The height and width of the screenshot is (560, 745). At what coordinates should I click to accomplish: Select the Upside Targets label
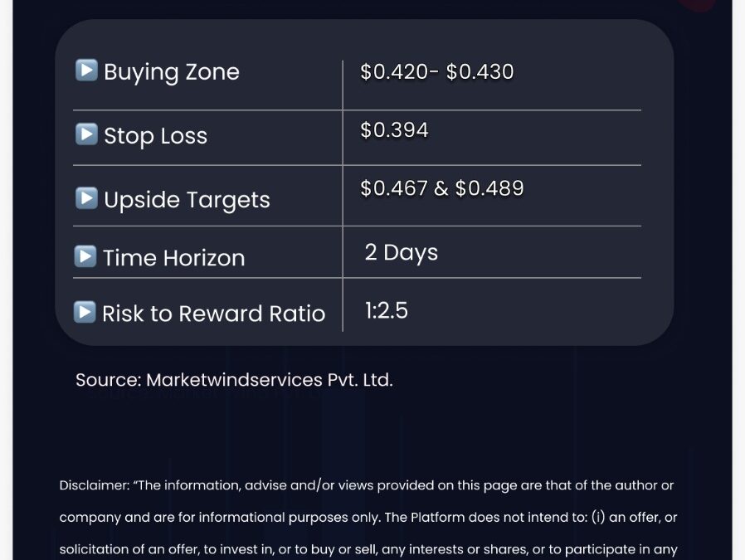coord(187,200)
